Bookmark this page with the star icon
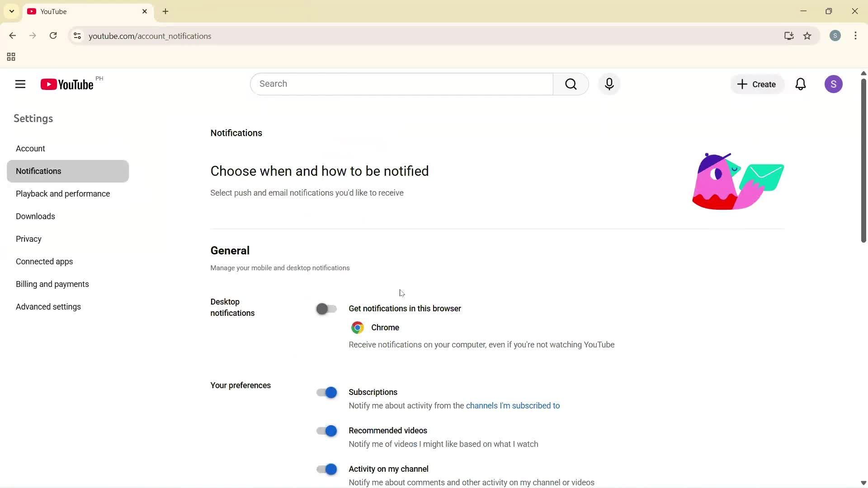Image resolution: width=868 pixels, height=488 pixels. (808, 36)
